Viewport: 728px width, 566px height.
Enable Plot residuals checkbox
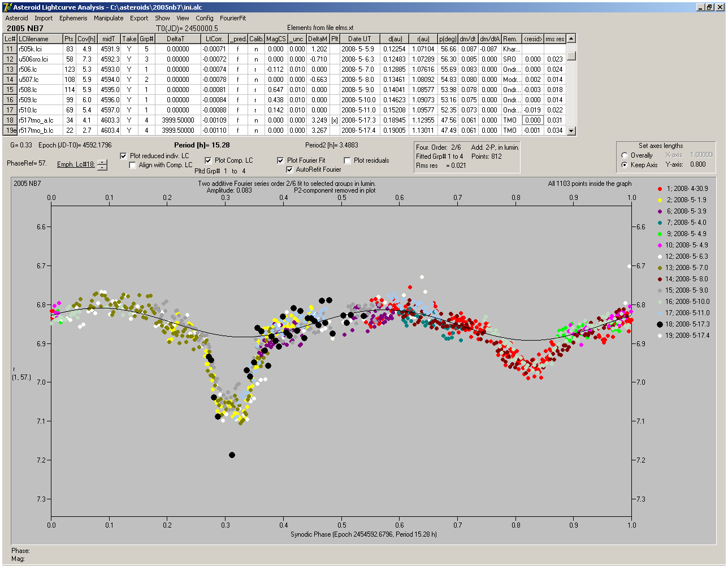[348, 160]
